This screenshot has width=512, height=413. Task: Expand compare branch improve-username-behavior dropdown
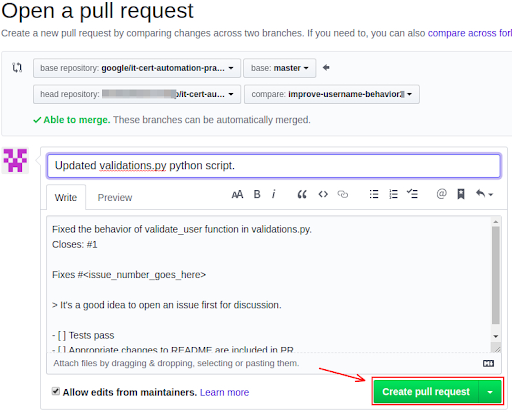click(x=332, y=94)
